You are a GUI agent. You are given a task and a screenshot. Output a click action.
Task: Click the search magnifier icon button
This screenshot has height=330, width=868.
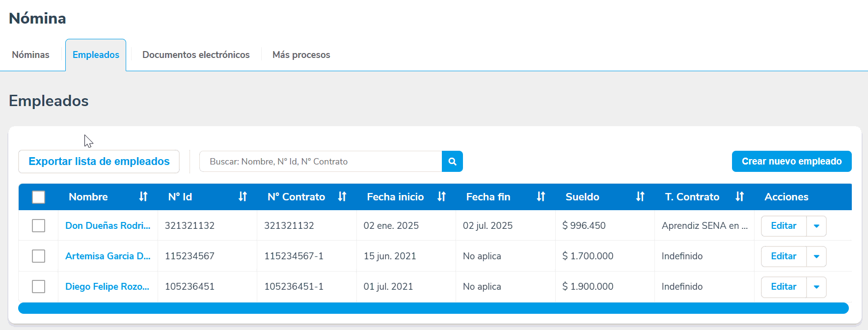(x=452, y=162)
